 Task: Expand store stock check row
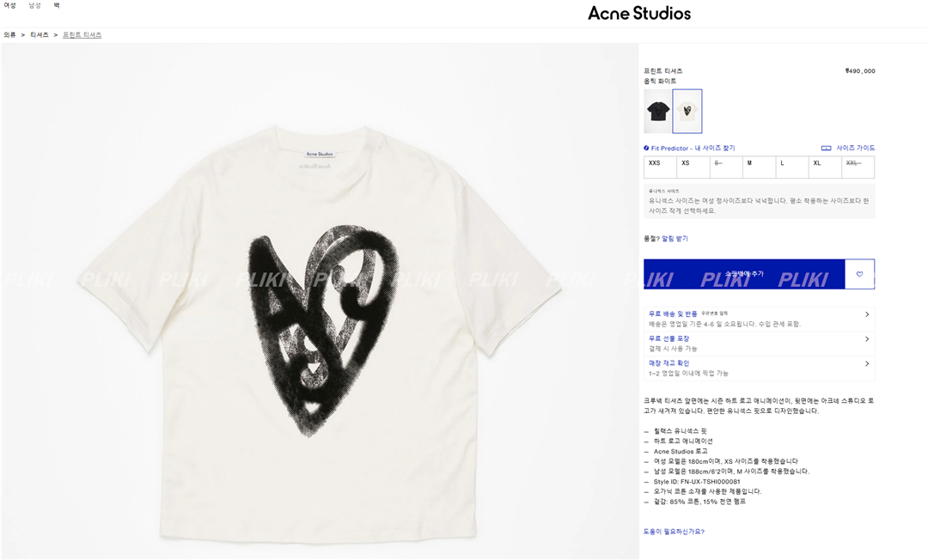point(760,368)
